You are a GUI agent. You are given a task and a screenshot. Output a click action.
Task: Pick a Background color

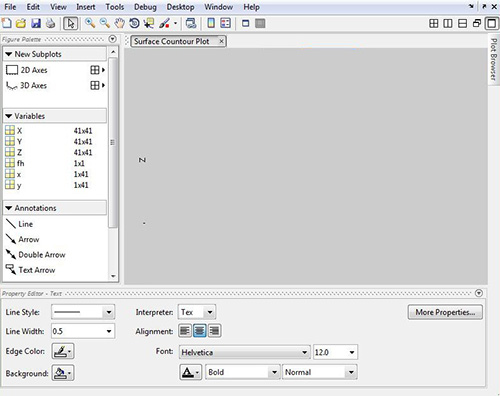point(63,373)
